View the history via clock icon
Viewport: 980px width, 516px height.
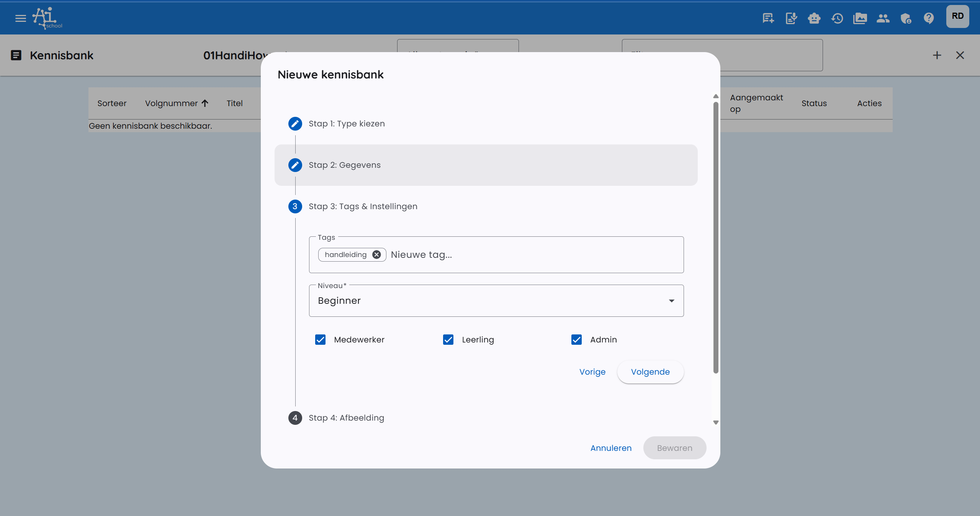(x=837, y=18)
